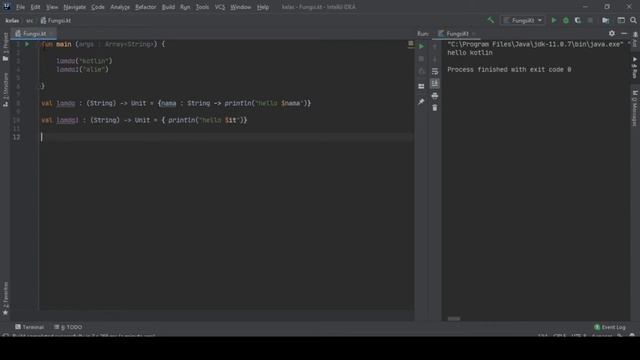The height and width of the screenshot is (360, 640).
Task: Open the Navigate menu
Action: coord(75,7)
